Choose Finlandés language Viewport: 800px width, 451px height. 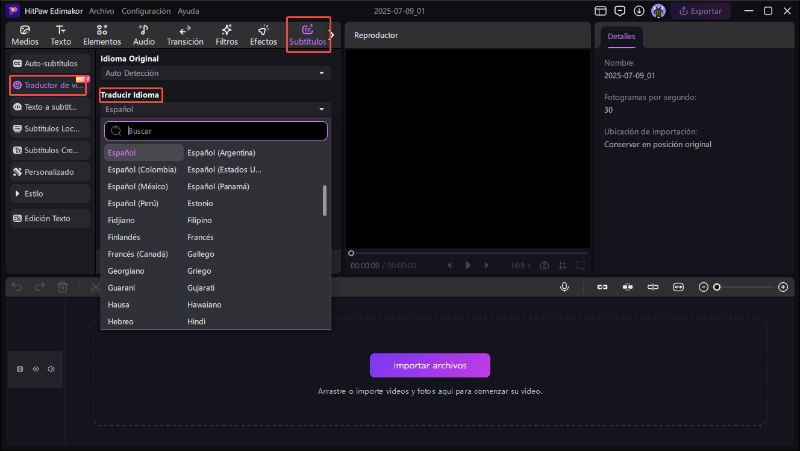pyautogui.click(x=124, y=237)
